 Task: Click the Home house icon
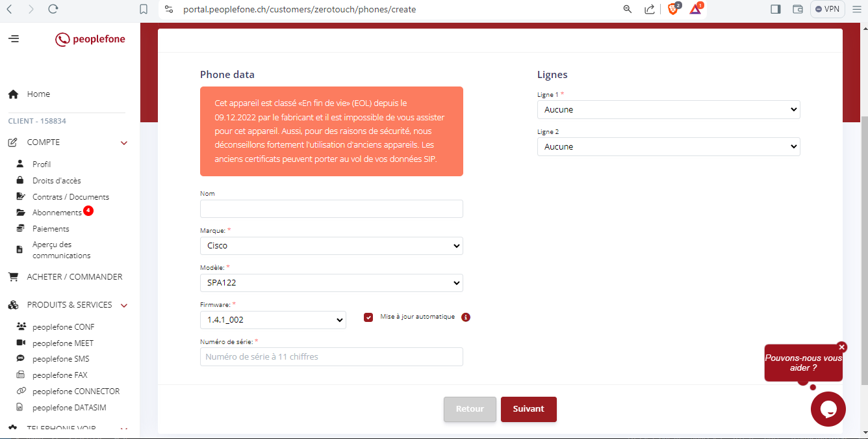pos(13,94)
